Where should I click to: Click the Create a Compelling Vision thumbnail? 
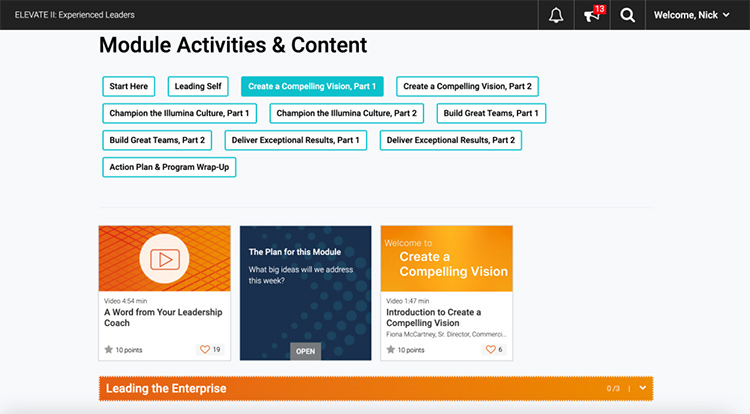tap(446, 259)
